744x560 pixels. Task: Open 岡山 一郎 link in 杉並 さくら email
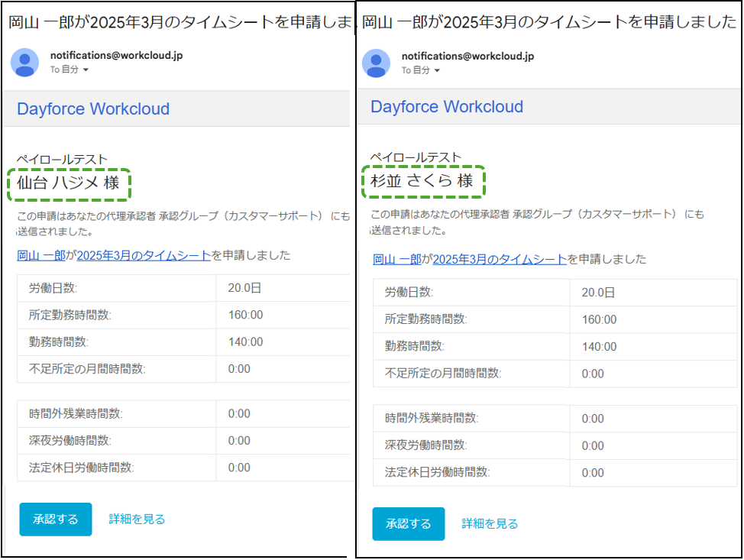pos(396,260)
